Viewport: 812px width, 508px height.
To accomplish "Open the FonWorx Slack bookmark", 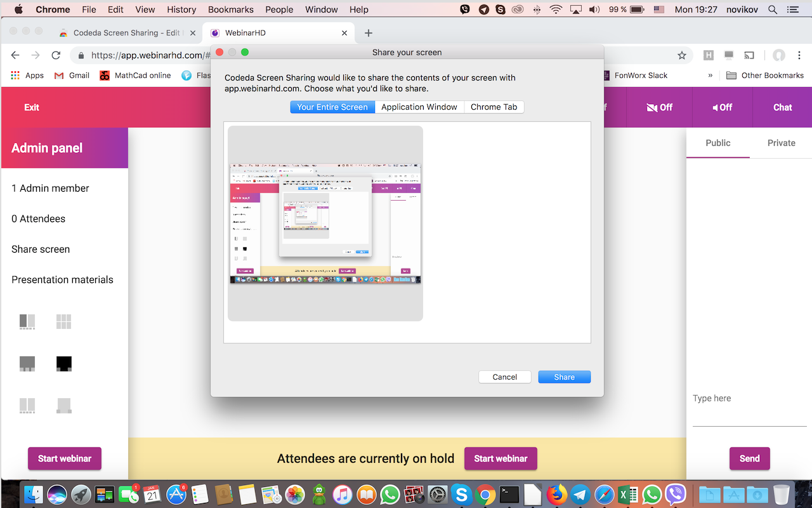I will coord(641,75).
